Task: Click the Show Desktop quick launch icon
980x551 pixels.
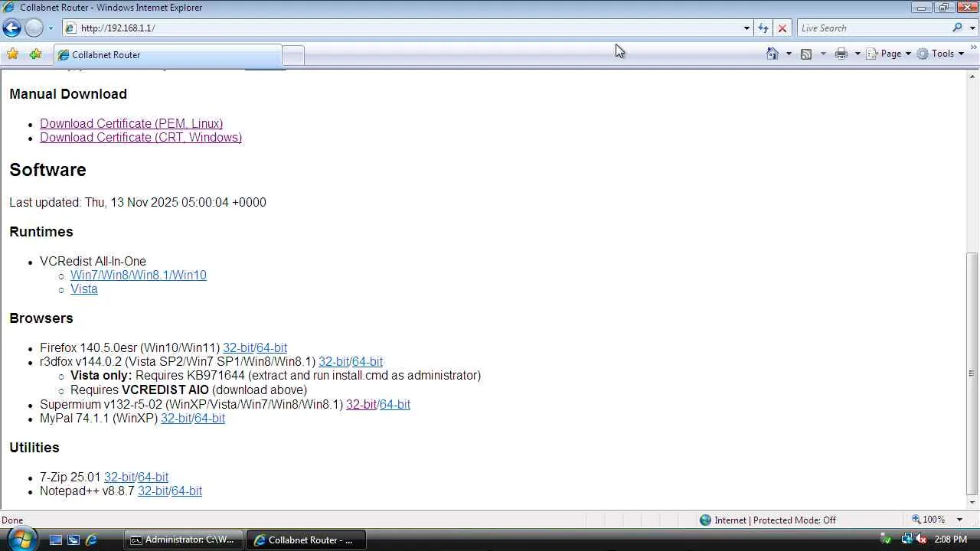Action: pyautogui.click(x=56, y=540)
